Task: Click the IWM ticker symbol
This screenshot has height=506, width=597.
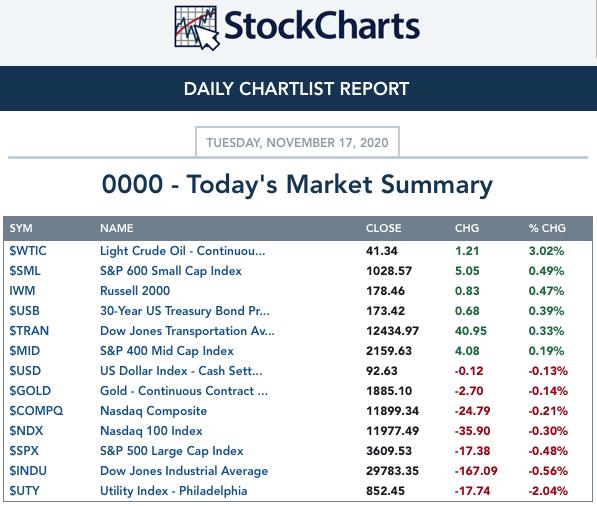Action: click(22, 291)
